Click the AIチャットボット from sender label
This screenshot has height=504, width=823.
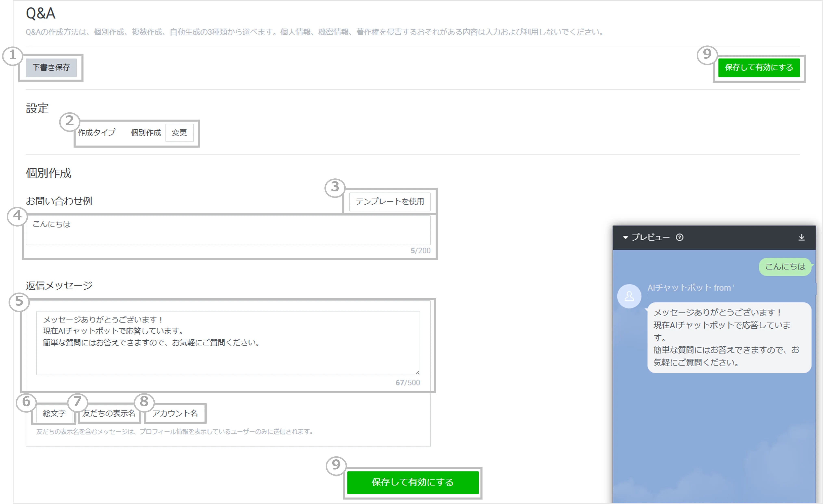(690, 288)
